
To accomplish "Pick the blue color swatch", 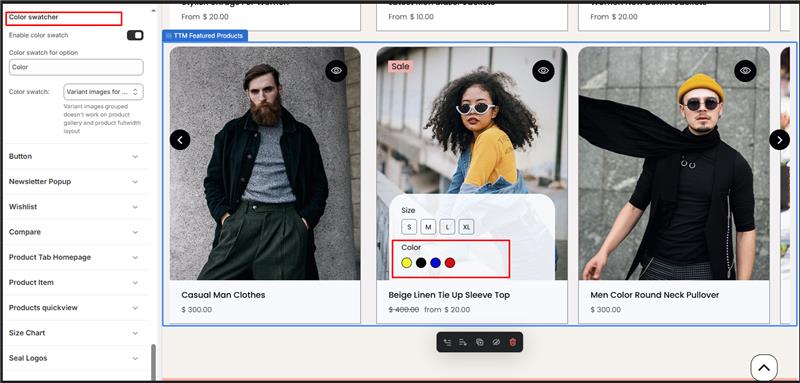I will click(x=435, y=263).
